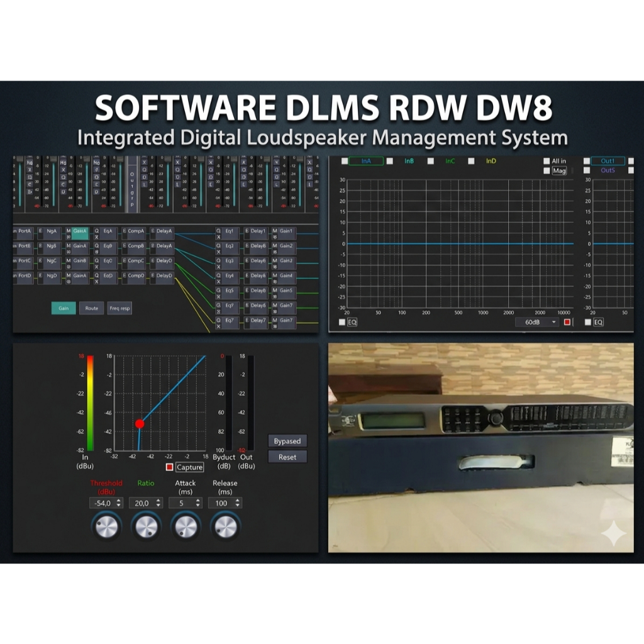Decrease Ratio with the down arrow

[158, 505]
